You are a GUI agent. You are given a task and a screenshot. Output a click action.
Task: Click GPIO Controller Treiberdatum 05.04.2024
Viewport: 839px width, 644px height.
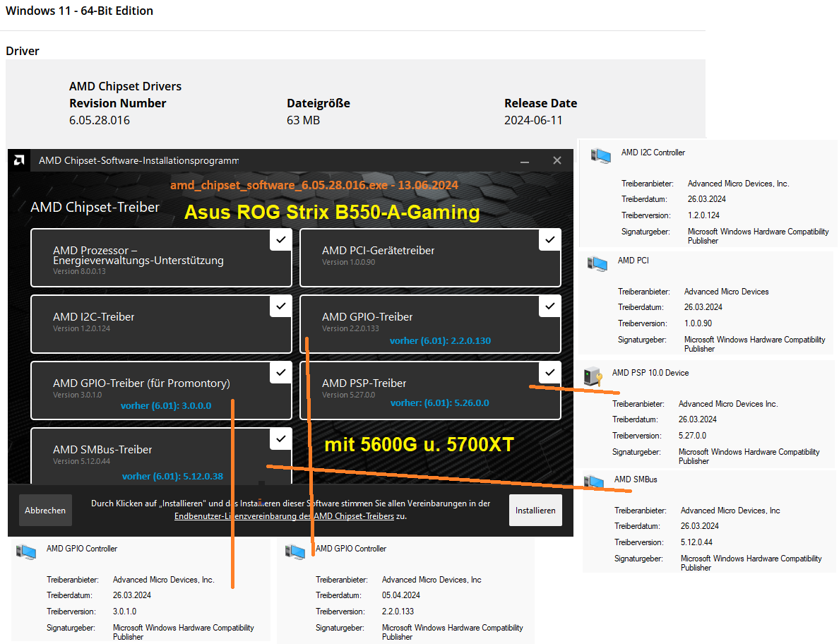click(401, 595)
